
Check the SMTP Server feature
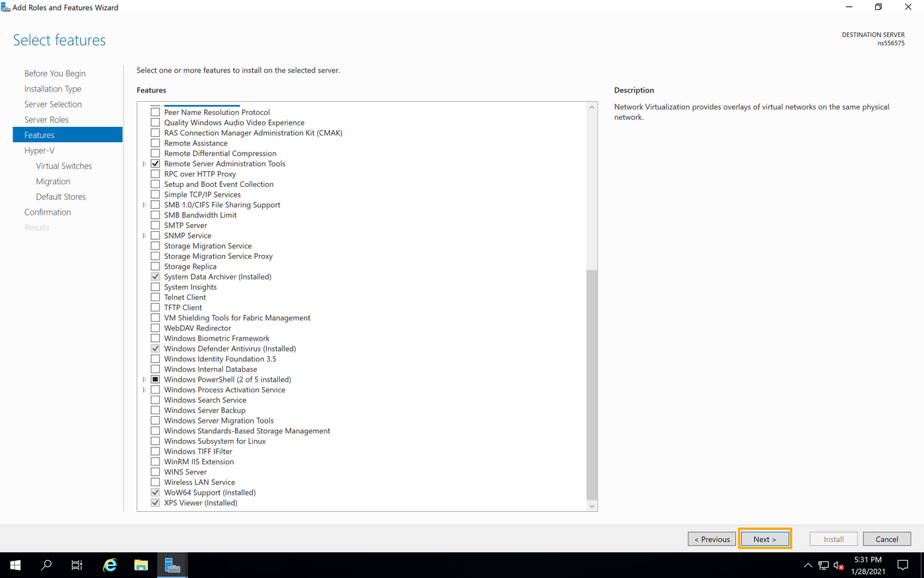pos(154,225)
